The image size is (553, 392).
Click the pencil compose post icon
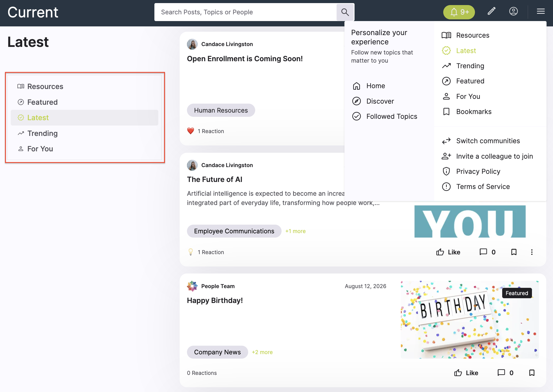click(492, 11)
